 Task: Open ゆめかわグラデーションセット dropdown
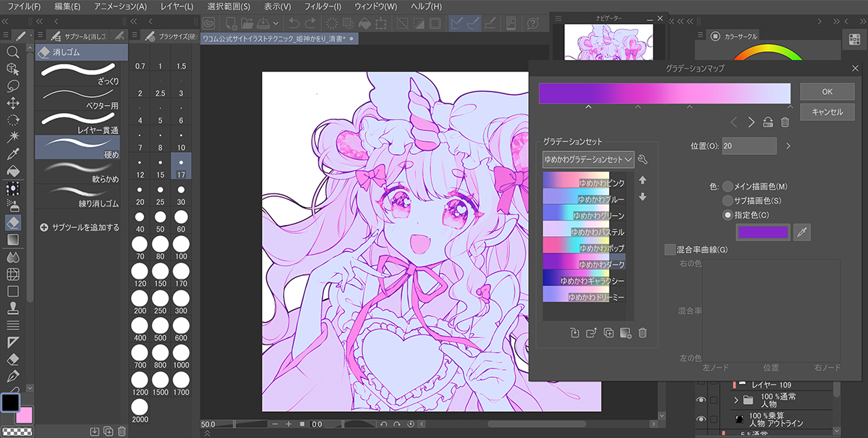588,159
